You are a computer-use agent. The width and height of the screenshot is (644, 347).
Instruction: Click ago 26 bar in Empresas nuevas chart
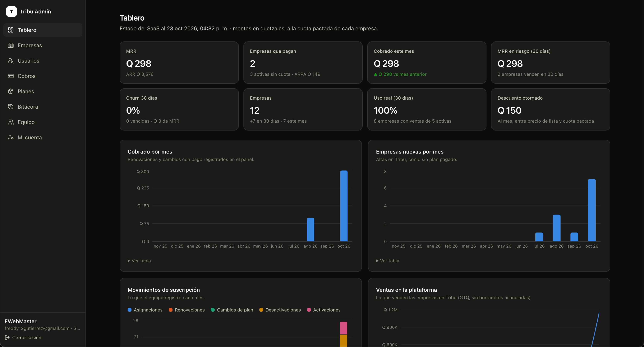coord(556,228)
